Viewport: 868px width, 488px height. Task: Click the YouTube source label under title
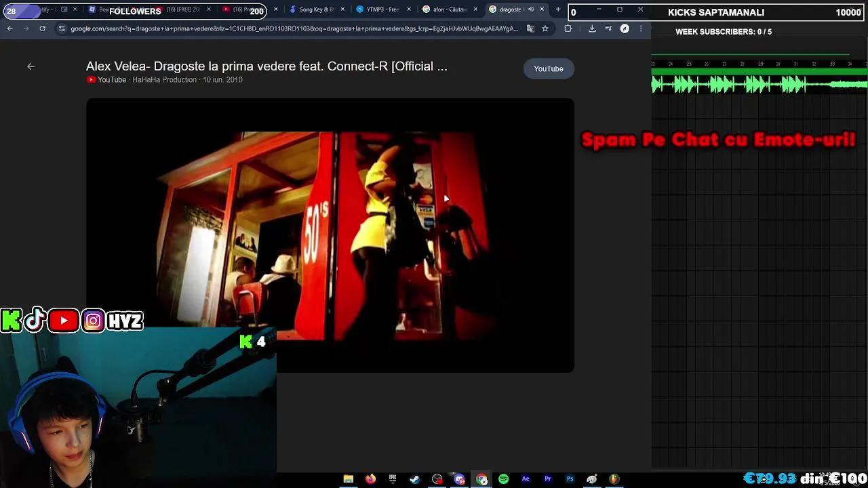click(x=106, y=80)
